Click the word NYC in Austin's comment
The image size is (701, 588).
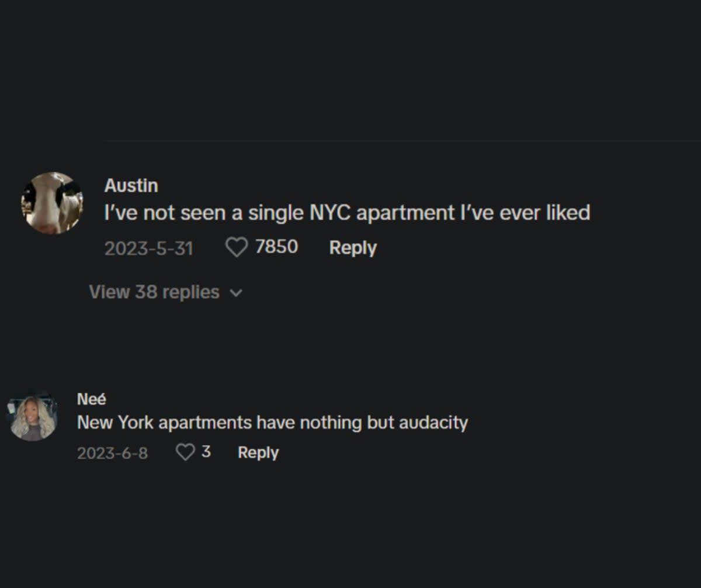click(x=329, y=213)
